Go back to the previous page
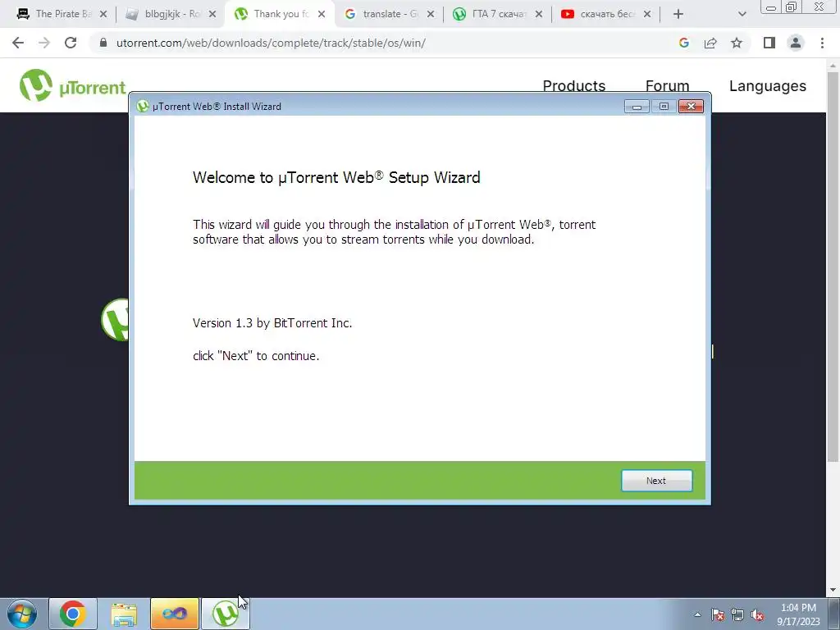 click(18, 43)
